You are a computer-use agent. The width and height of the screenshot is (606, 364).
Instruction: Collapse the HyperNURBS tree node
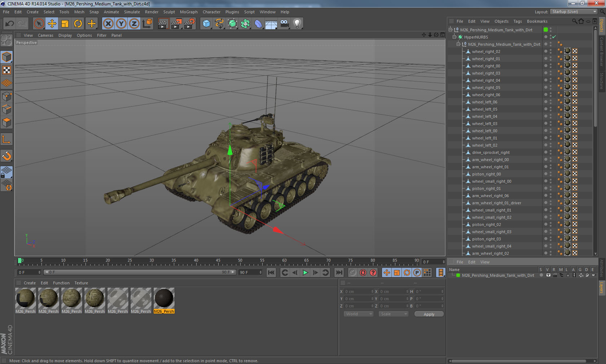click(x=454, y=37)
